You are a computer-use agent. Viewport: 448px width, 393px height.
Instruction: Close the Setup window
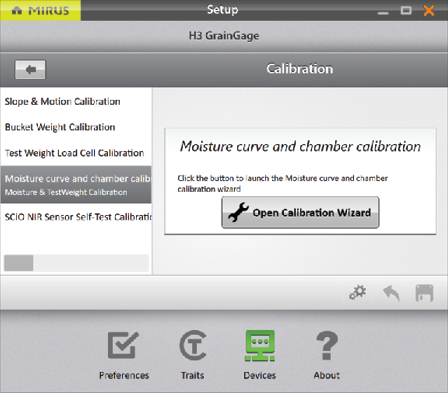coord(429,11)
